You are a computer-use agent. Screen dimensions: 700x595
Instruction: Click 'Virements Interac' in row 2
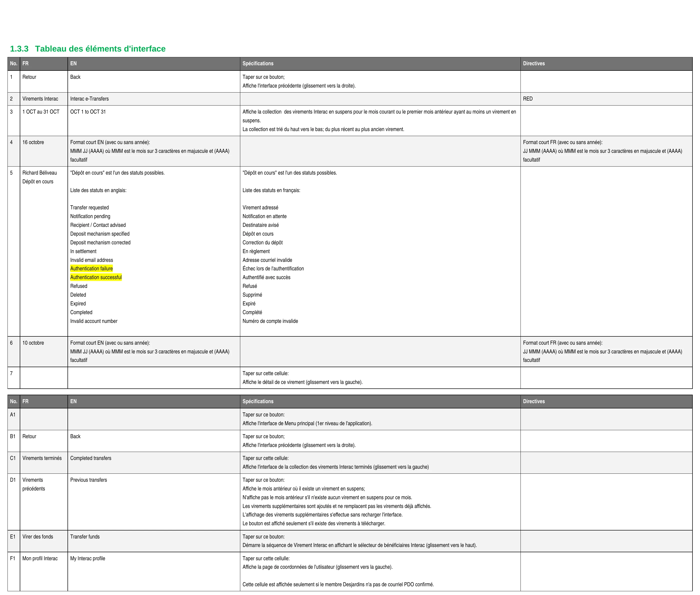[x=40, y=99]
